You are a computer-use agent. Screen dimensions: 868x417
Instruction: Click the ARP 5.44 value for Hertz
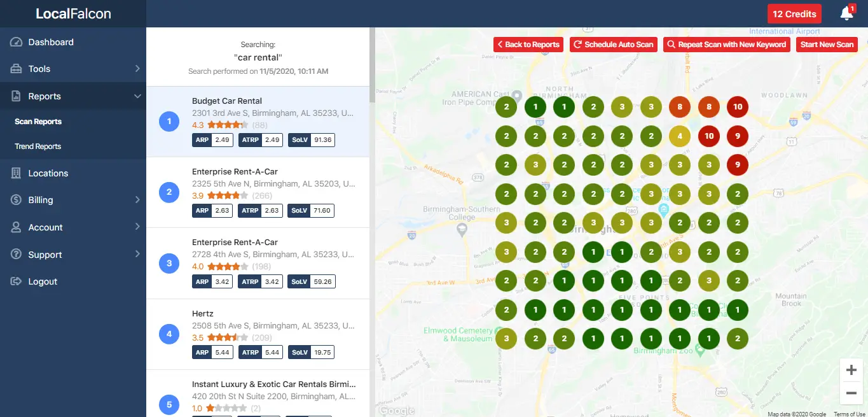tap(222, 352)
